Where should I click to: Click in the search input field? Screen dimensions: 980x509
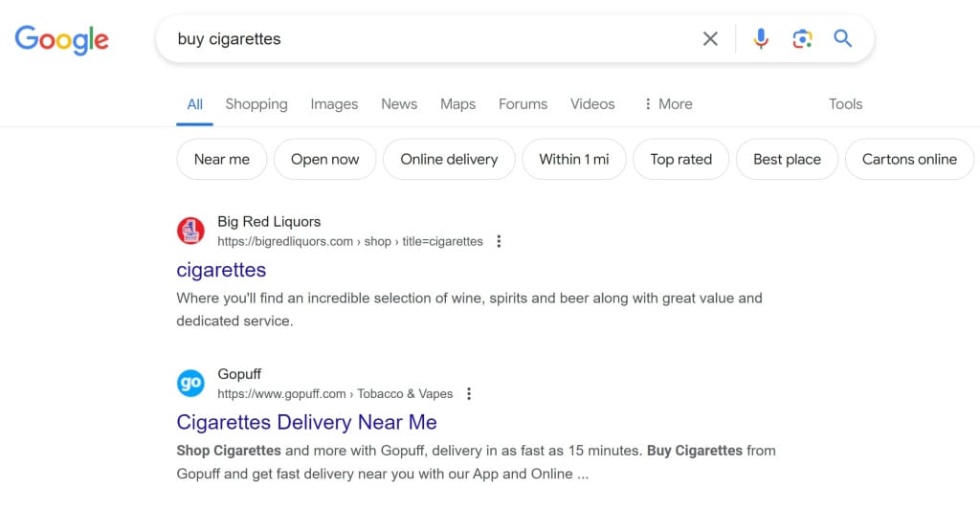pos(431,39)
